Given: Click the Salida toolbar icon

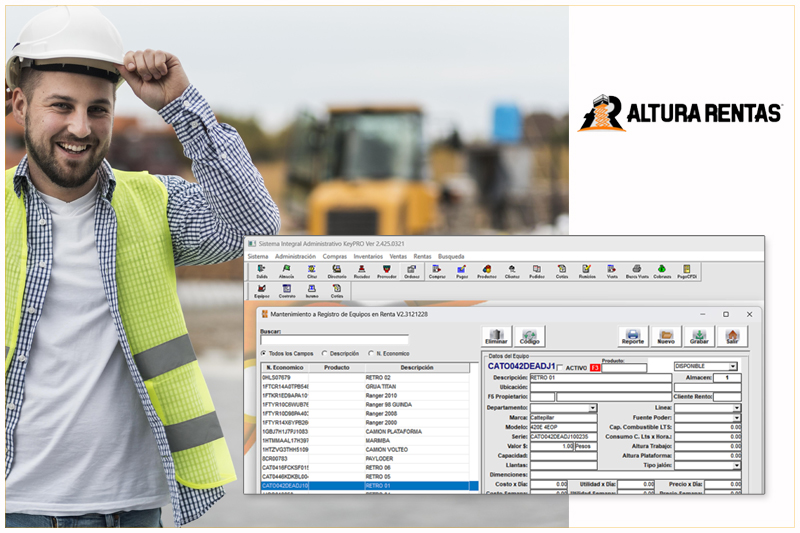Looking at the screenshot, I should click(261, 270).
